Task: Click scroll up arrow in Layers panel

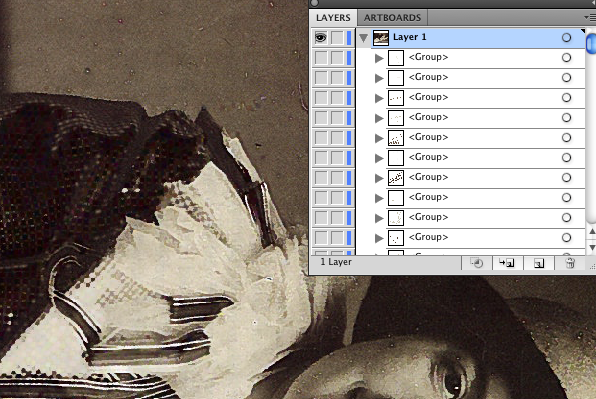Action: click(592, 231)
